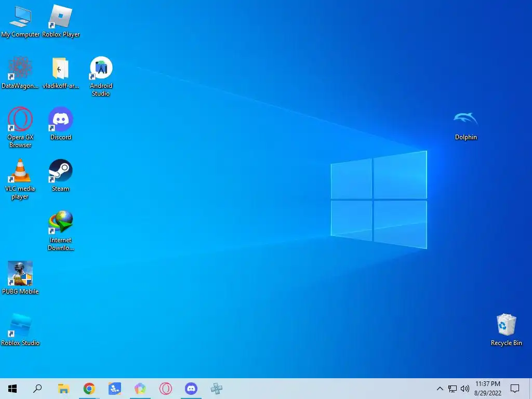532x399 pixels.
Task: Open the blue blocks app in taskbar
Action: 115,389
